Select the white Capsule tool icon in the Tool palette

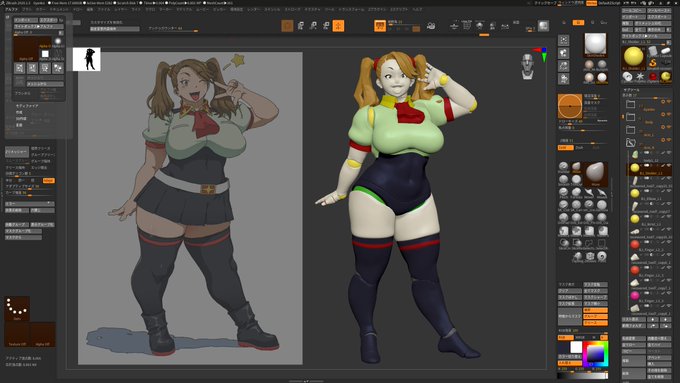pos(665,52)
